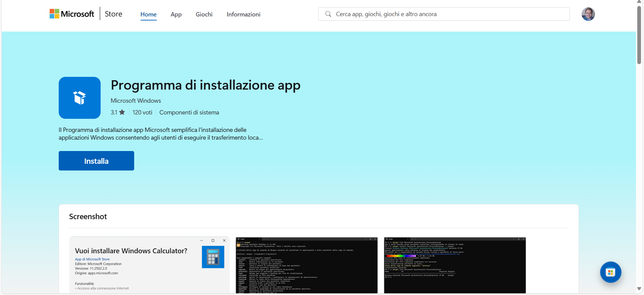Screen dimensions: 644x295
Task: Click the 'Programma di installazione app' title
Action: tap(206, 85)
